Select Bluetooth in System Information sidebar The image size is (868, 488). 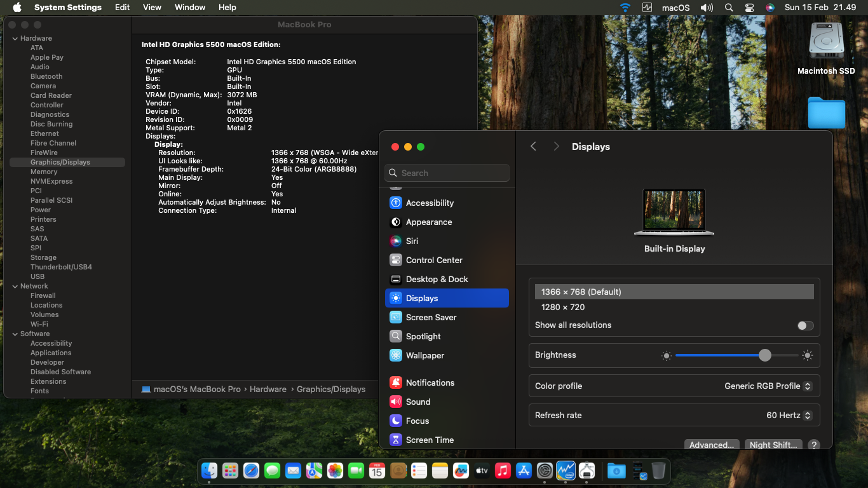[46, 76]
